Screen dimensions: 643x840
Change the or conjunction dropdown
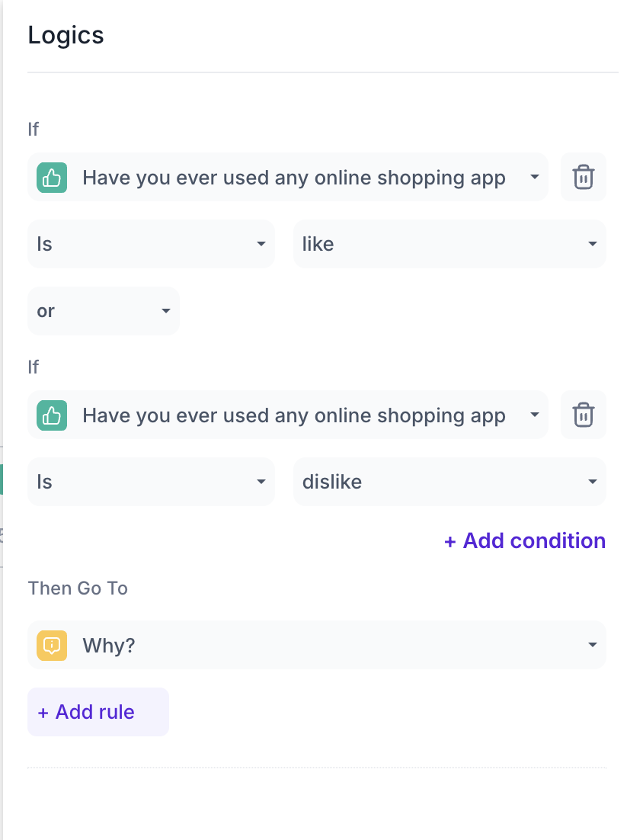[104, 311]
